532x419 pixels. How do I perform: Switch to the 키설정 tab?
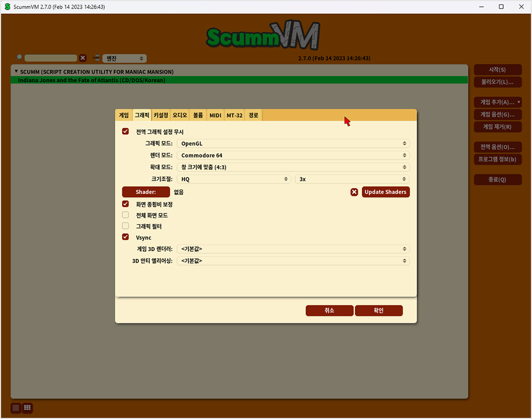161,115
